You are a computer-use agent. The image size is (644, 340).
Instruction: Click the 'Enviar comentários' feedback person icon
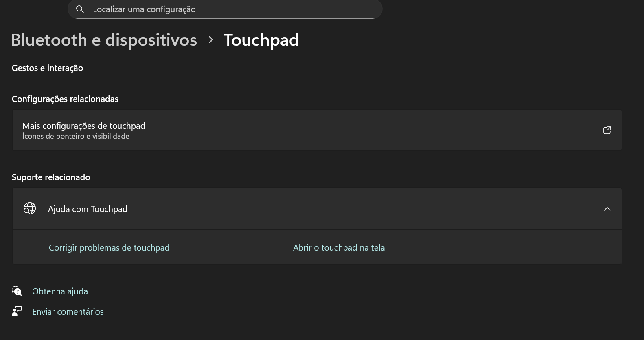click(x=17, y=311)
